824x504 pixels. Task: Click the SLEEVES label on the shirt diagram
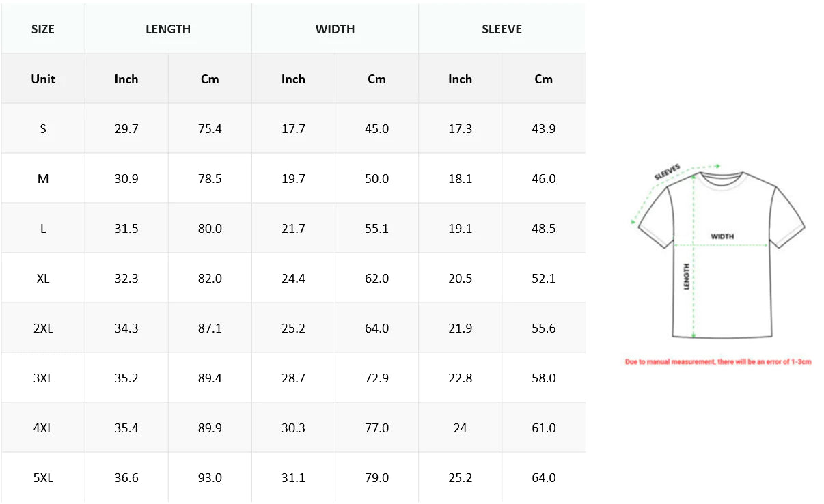(667, 171)
